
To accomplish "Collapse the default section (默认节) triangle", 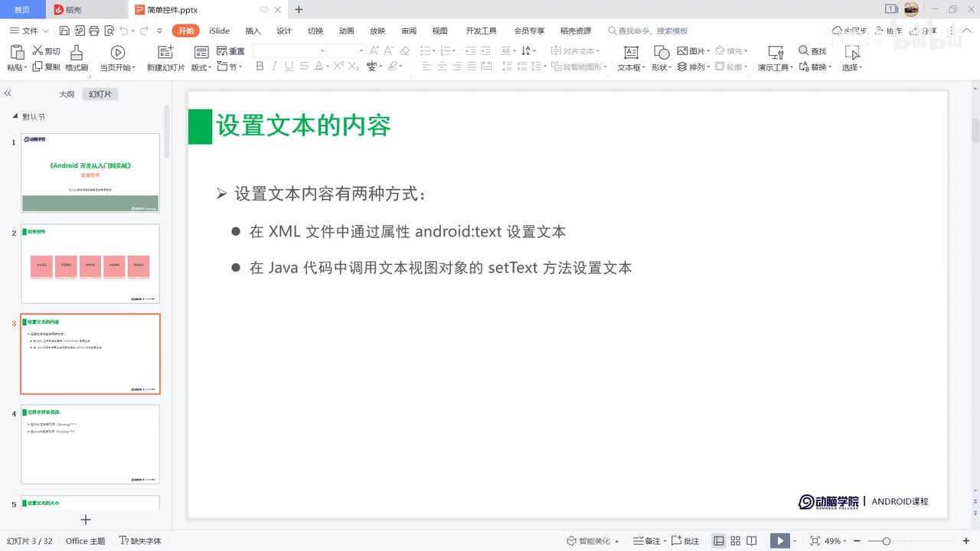I will pos(15,116).
